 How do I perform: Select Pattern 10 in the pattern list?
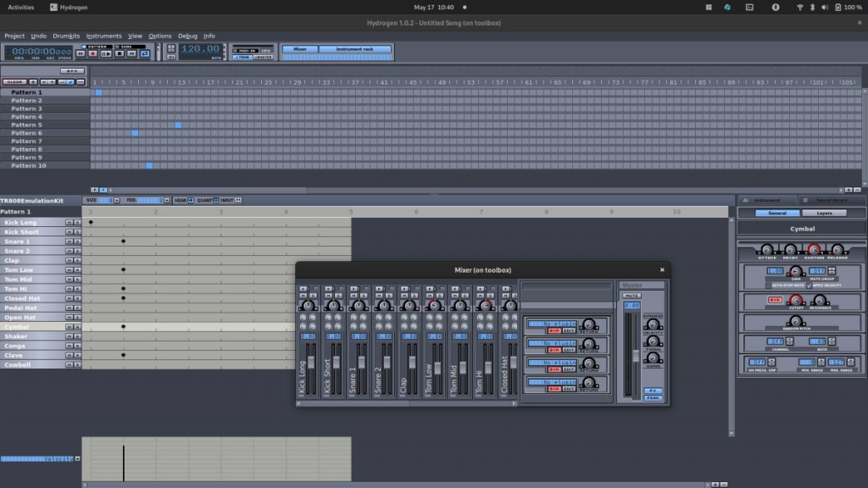tap(45, 165)
